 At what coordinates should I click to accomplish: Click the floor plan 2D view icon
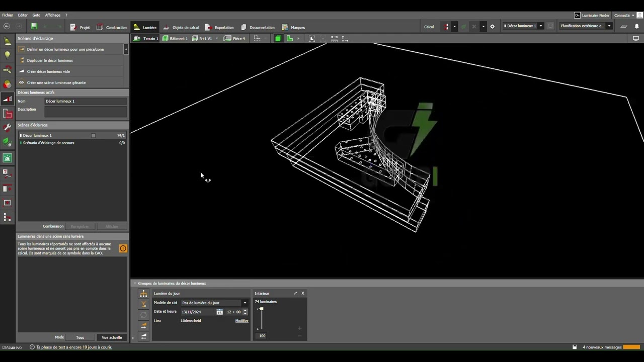[x=289, y=38]
